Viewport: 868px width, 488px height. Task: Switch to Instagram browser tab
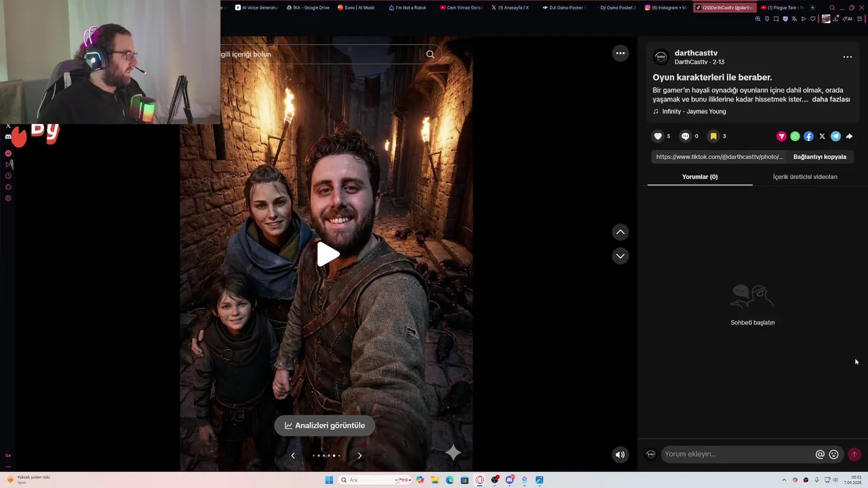pos(665,7)
